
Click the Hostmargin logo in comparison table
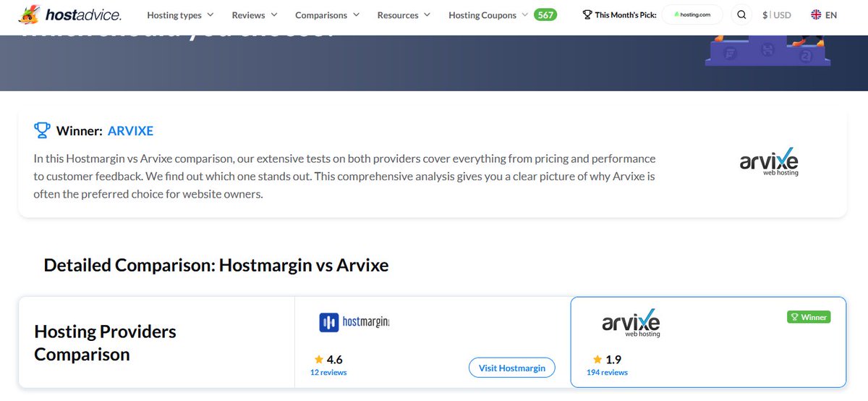coord(354,322)
